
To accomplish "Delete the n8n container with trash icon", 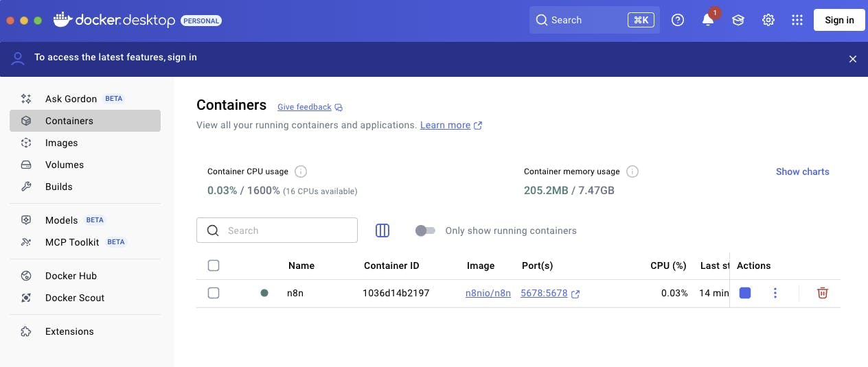I will click(x=823, y=293).
